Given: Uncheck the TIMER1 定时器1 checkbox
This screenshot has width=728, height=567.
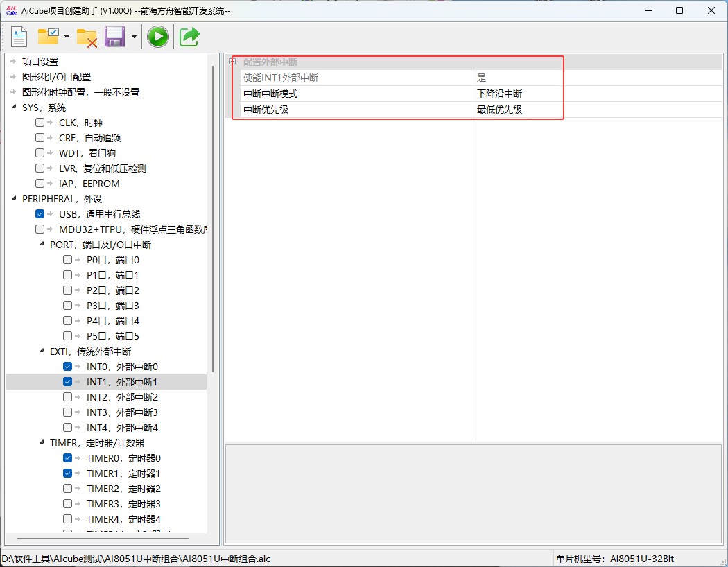Looking at the screenshot, I should tap(68, 473).
